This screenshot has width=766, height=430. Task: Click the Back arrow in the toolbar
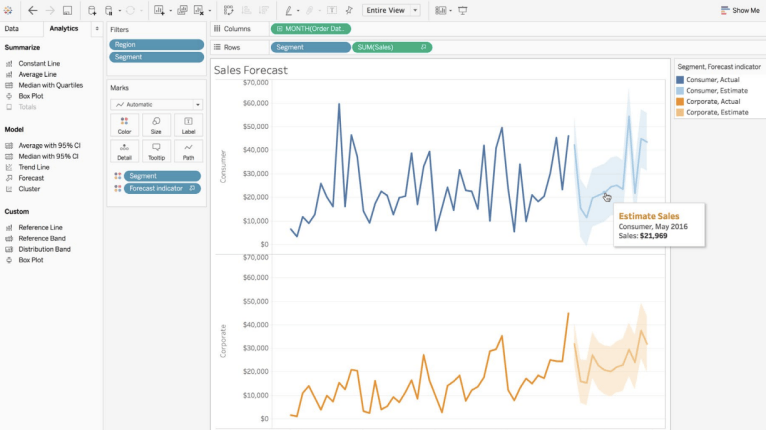32,10
